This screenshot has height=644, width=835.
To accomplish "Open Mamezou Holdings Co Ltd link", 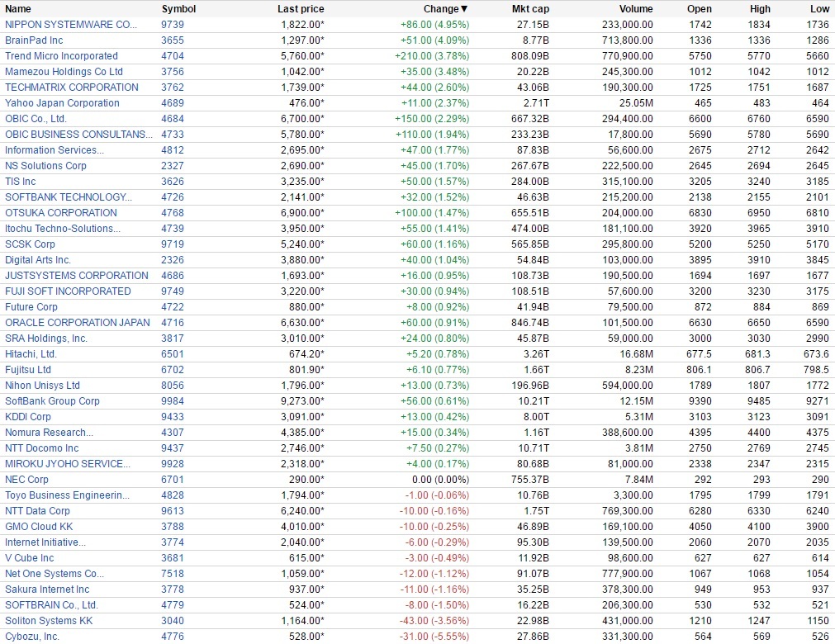I will 64,72.
